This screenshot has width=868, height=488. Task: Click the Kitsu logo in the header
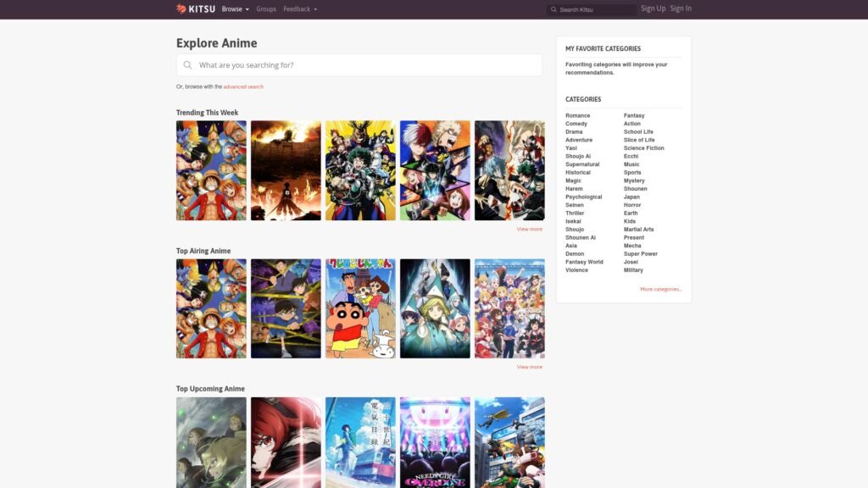click(196, 9)
